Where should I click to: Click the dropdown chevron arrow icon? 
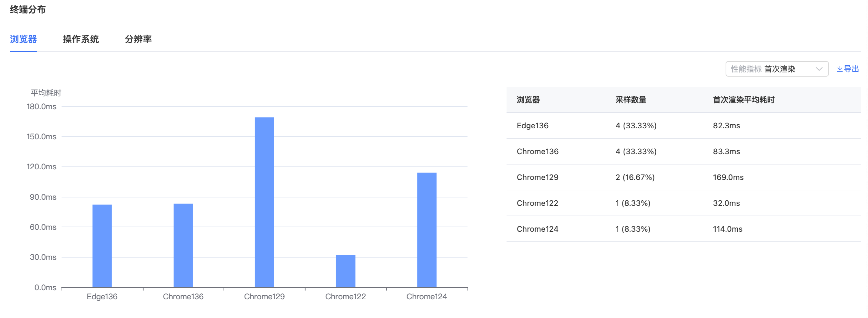pos(819,69)
